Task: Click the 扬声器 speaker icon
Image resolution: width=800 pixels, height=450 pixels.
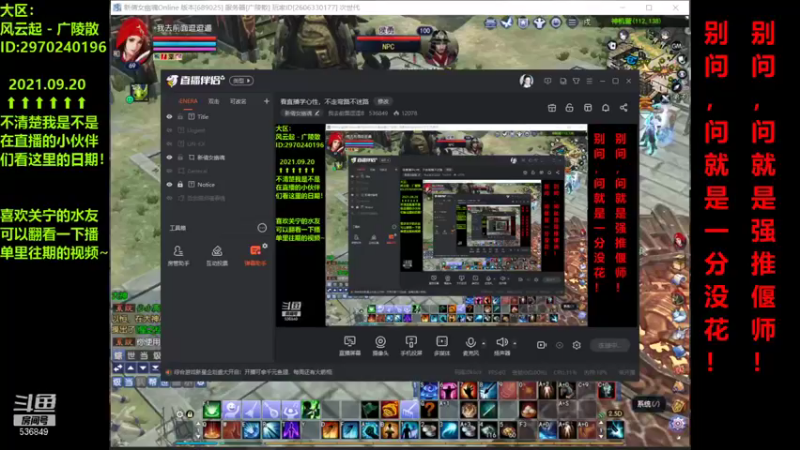Action: tap(502, 342)
